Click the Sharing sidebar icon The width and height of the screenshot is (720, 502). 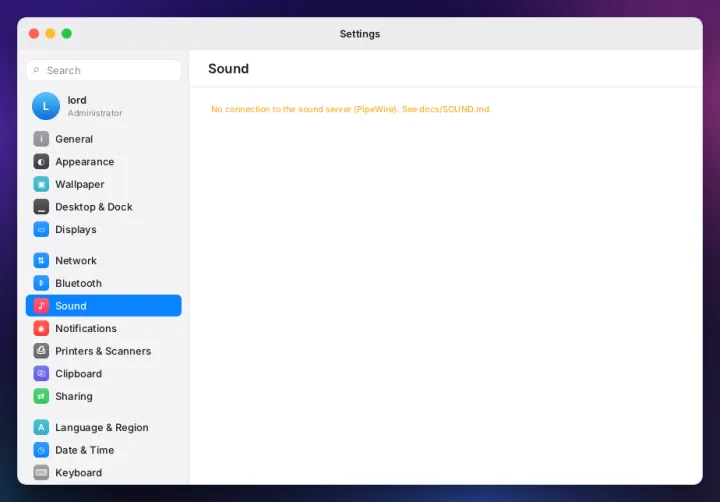[41, 396]
